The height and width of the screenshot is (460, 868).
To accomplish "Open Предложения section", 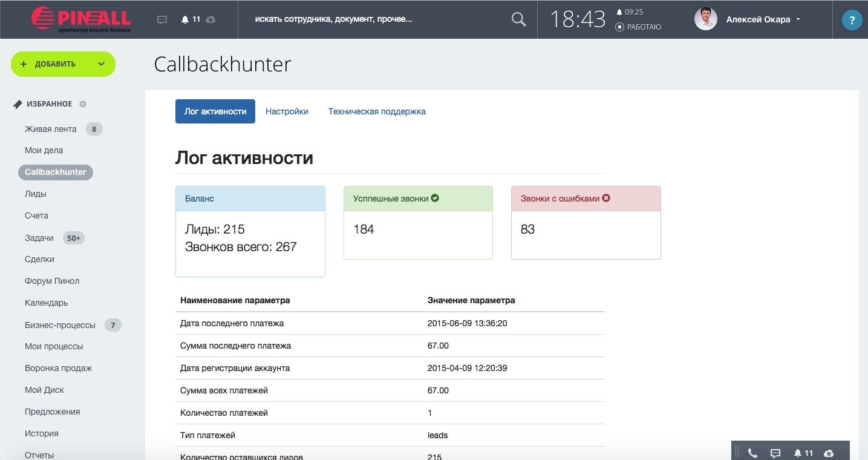I will click(x=53, y=412).
